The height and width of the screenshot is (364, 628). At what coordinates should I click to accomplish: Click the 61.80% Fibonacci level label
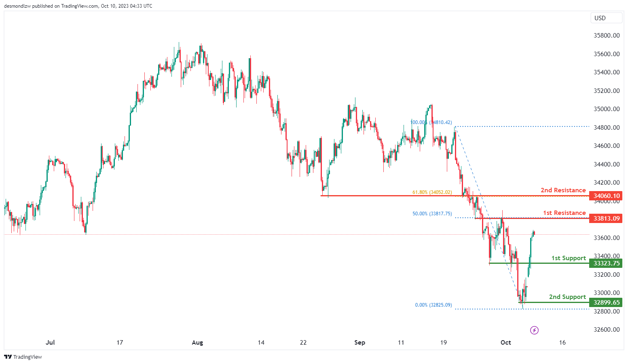tap(432, 192)
